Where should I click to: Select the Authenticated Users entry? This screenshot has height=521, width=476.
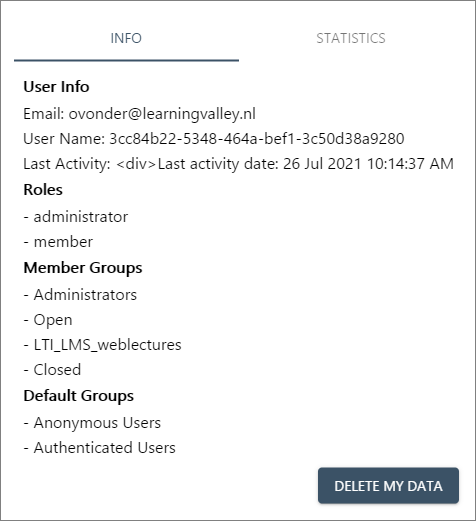click(104, 448)
